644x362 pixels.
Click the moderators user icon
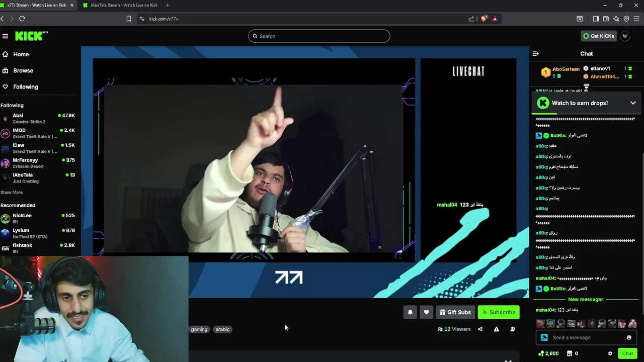513,329
